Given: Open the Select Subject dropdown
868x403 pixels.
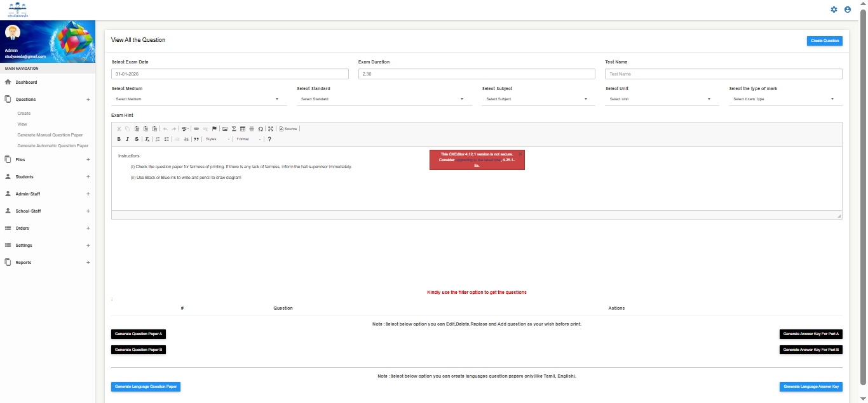Looking at the screenshot, I should [x=537, y=99].
